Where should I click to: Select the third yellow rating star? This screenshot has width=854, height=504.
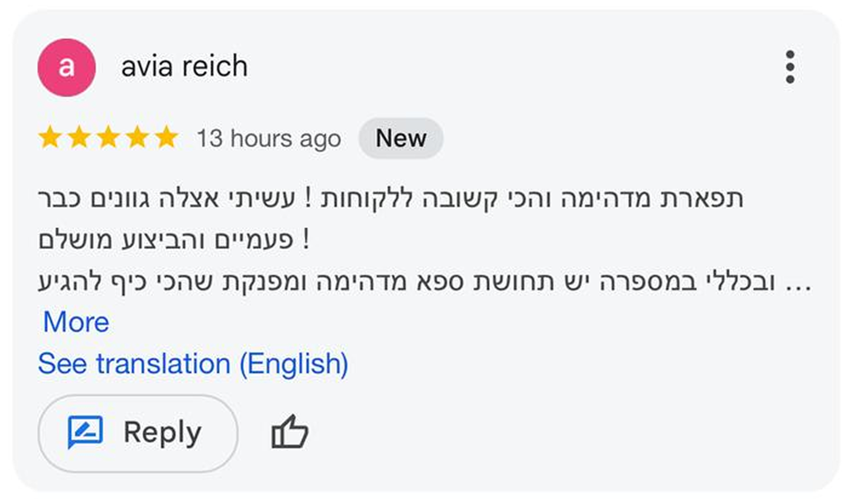(x=108, y=139)
